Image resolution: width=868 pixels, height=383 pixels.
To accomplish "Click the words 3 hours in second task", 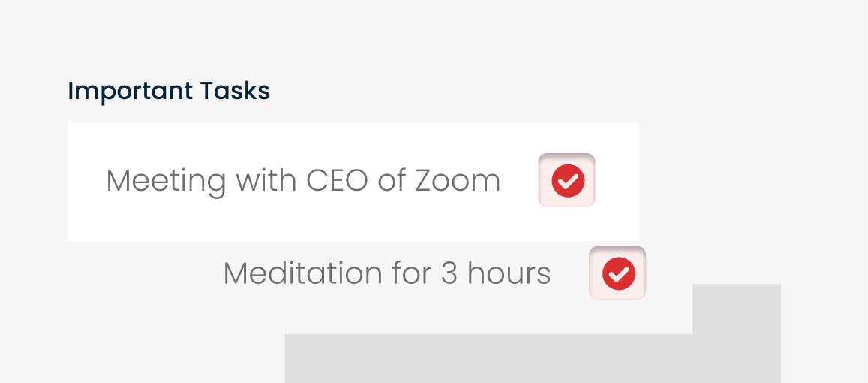I will pyautogui.click(x=496, y=273).
